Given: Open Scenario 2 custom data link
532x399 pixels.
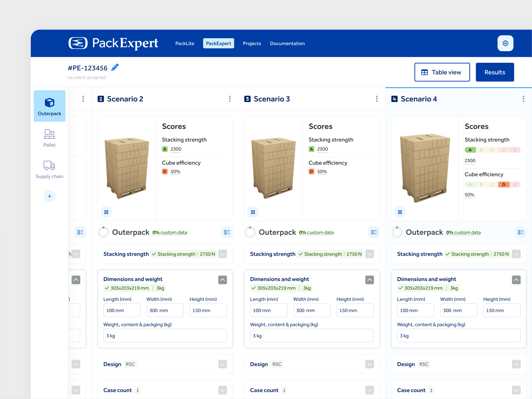Looking at the screenshot, I should [169, 233].
